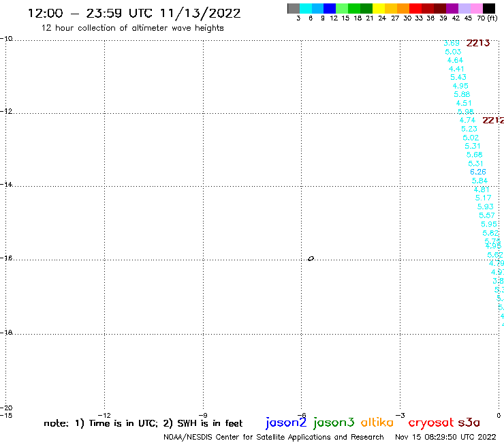Click the small island outline on the map
The width and height of the screenshot is (504, 443).
311,258
